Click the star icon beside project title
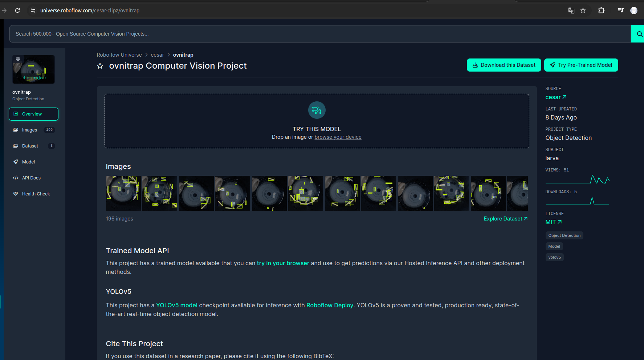 (x=100, y=66)
